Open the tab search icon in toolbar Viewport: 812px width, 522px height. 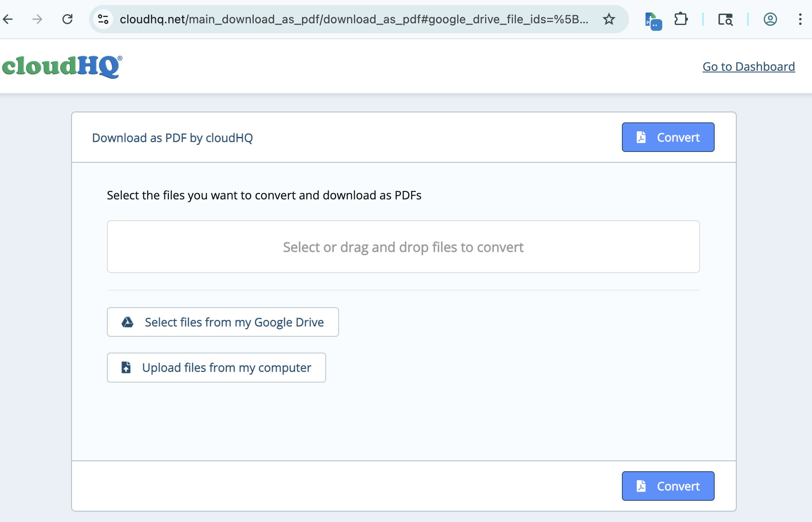tap(725, 19)
